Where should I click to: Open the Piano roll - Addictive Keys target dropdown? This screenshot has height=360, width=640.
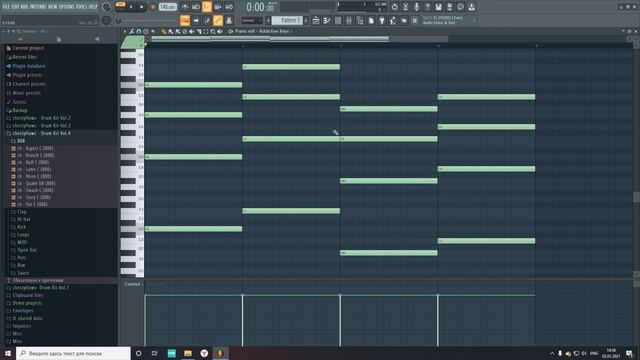(x=263, y=31)
